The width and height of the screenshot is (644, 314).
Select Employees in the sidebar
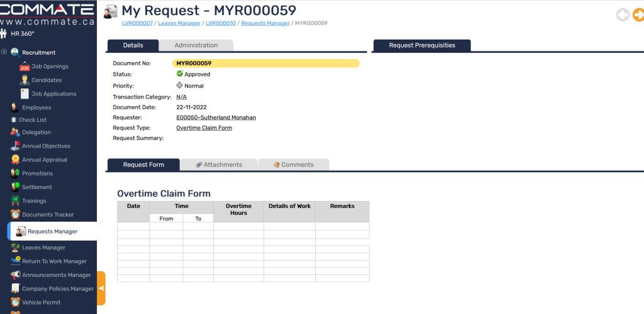[x=36, y=107]
